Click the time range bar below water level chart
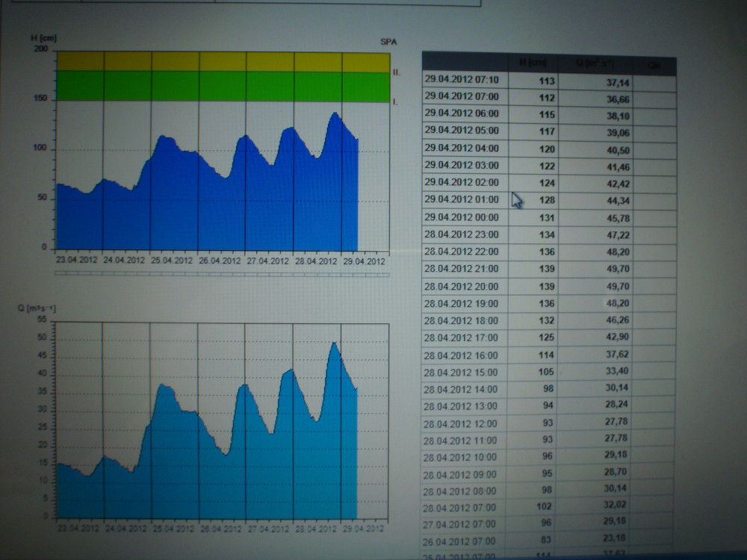747x560 pixels. [223, 274]
